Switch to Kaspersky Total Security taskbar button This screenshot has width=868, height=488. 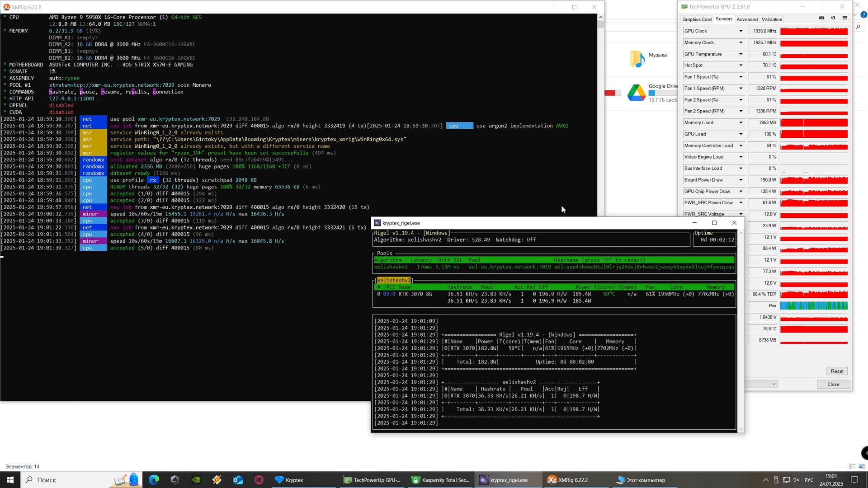[440, 480]
